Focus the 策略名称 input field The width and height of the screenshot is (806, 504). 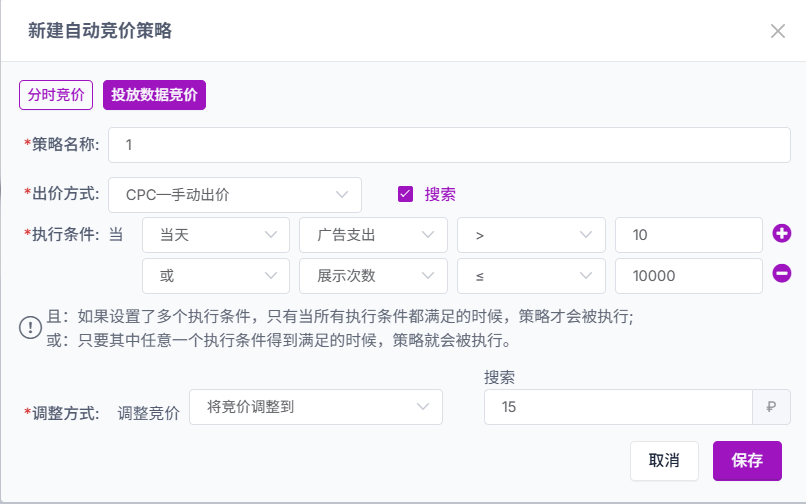tap(449, 145)
